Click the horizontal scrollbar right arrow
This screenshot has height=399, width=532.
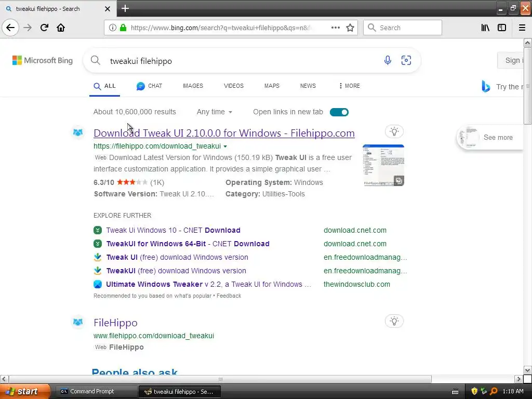point(518,379)
